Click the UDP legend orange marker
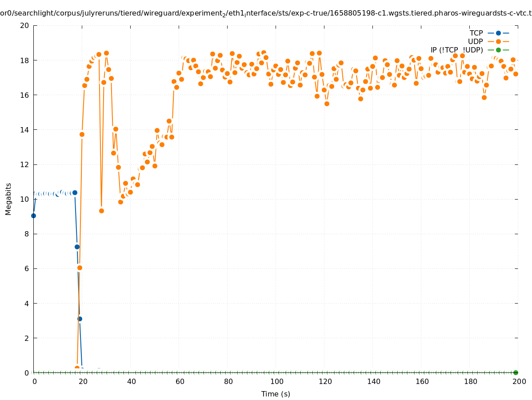Screen dimensions: 532x400 click(498, 41)
